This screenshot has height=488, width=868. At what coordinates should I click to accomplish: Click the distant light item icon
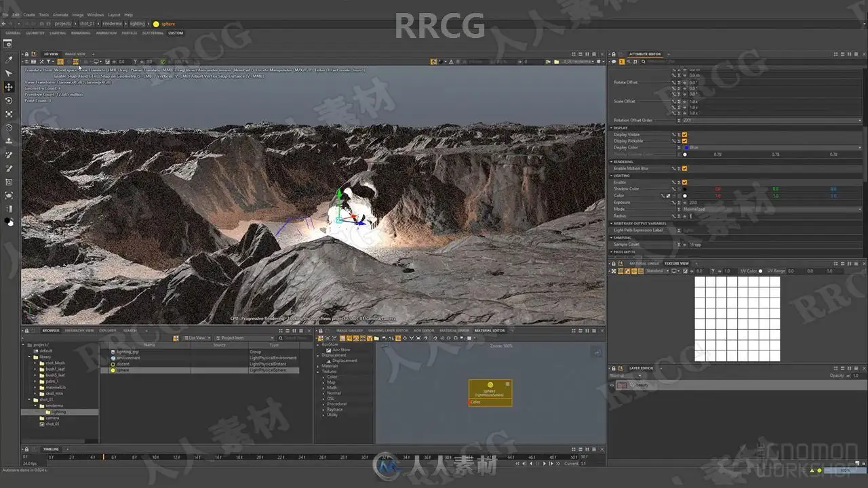(113, 364)
